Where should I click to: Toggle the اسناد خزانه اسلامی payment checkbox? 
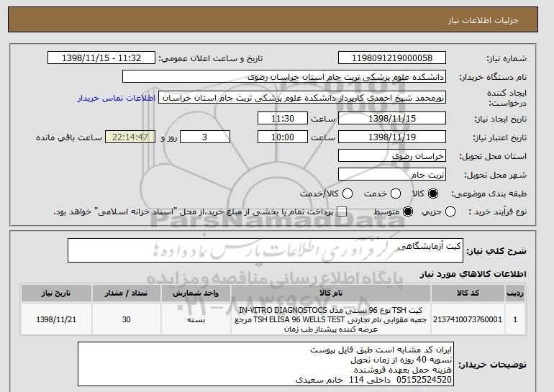(x=342, y=212)
